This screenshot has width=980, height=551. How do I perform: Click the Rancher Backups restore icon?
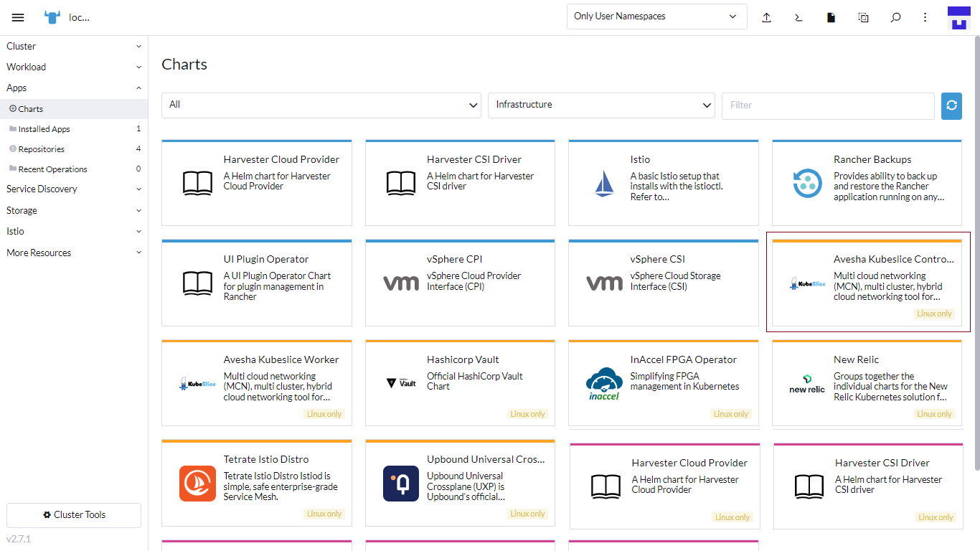tap(808, 184)
